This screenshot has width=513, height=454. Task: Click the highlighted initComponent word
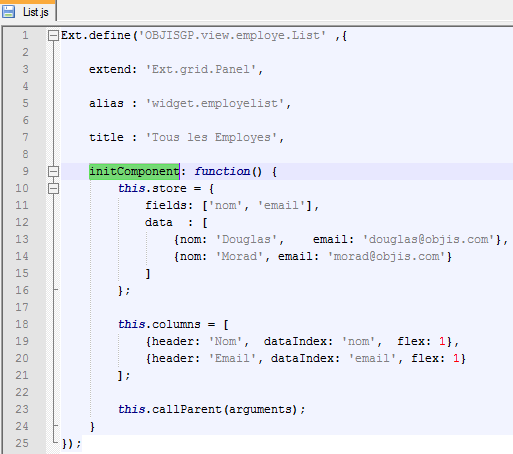coord(134,171)
